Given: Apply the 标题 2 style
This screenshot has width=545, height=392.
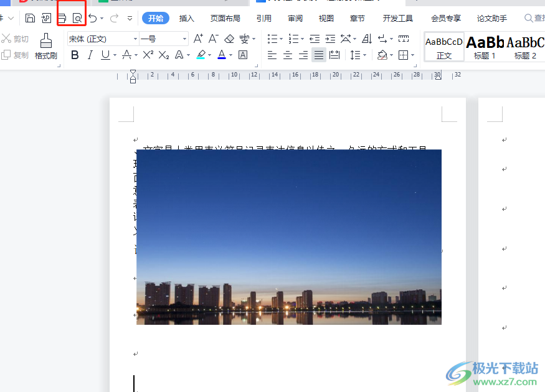Looking at the screenshot, I should click(525, 47).
